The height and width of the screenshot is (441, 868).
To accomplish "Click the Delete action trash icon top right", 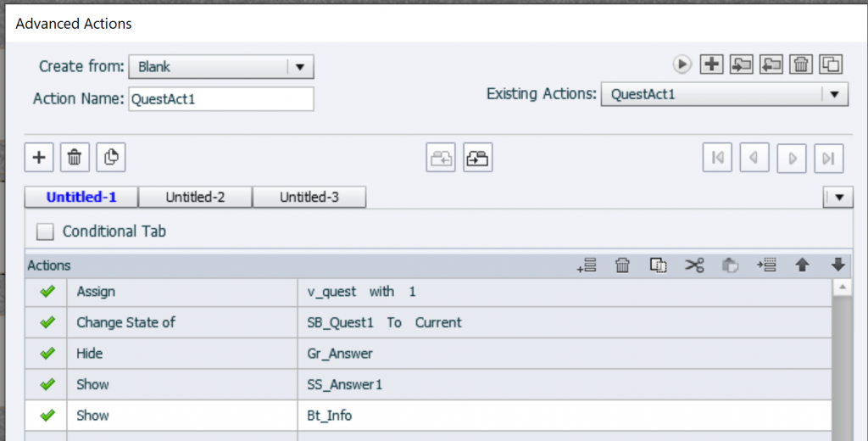I will click(x=801, y=64).
